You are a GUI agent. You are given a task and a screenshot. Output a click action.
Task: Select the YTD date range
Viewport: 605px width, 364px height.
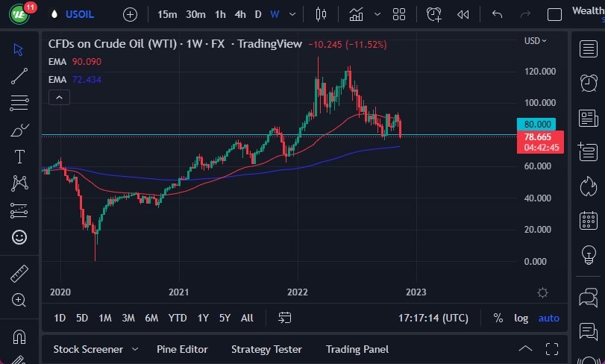point(178,318)
